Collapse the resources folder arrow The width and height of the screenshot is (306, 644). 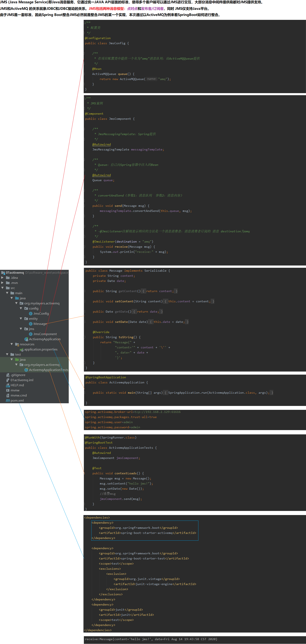click(x=12, y=344)
